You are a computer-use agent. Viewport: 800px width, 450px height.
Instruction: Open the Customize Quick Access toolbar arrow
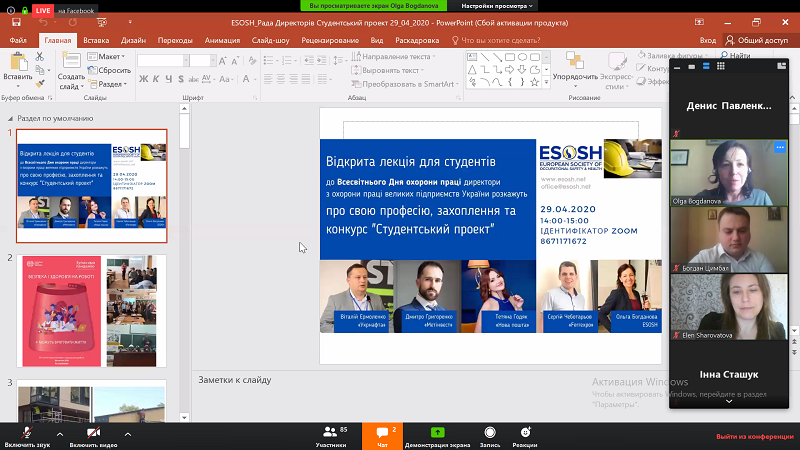pyautogui.click(x=130, y=22)
